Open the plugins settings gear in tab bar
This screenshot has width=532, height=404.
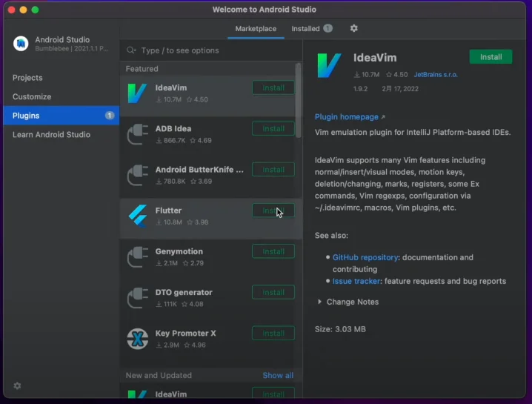354,28
